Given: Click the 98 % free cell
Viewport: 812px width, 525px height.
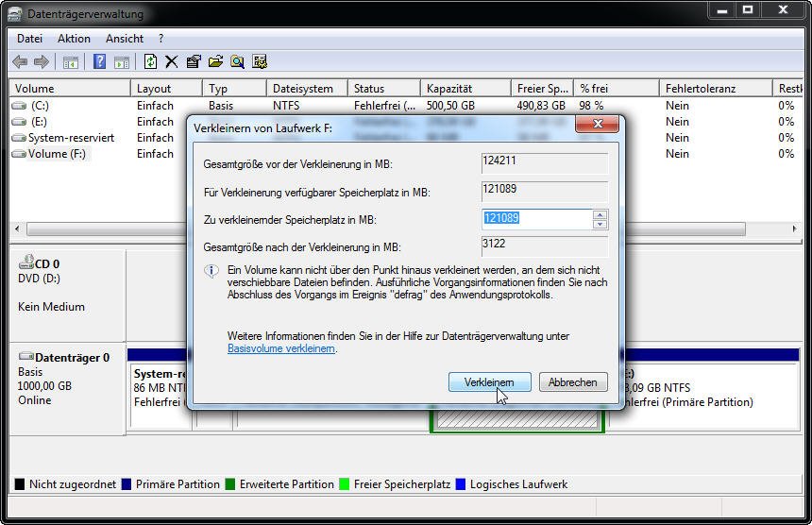Looking at the screenshot, I should (x=591, y=106).
